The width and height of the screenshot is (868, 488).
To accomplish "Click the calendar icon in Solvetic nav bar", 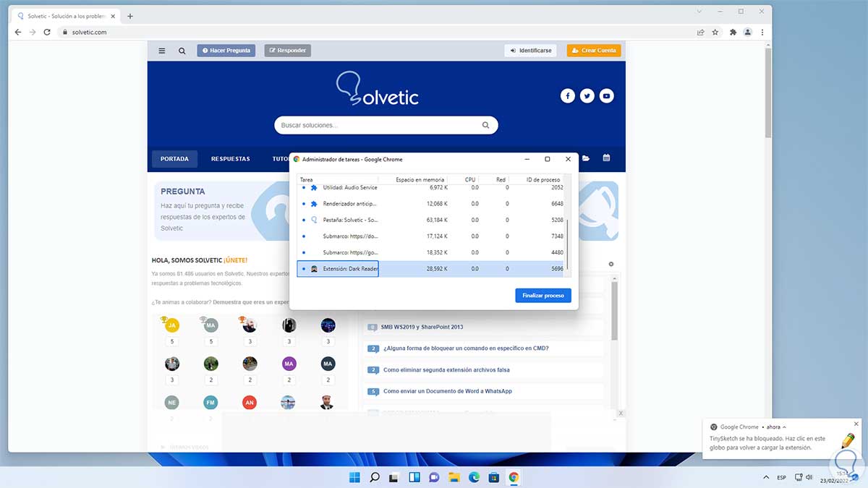I will (606, 158).
